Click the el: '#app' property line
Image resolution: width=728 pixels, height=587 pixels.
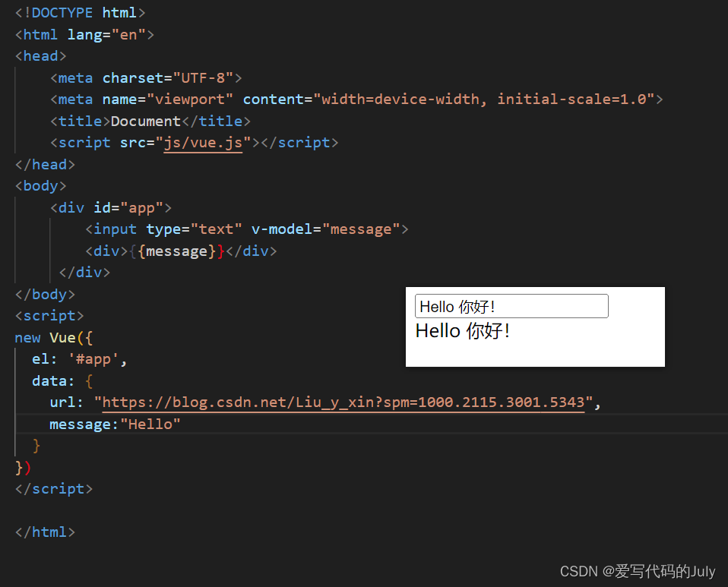(79, 359)
